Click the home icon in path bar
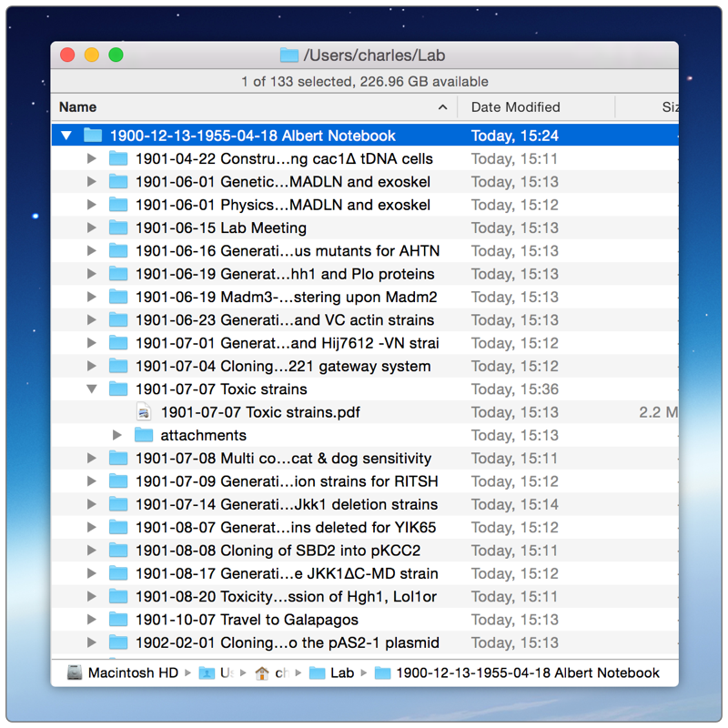 (262, 672)
